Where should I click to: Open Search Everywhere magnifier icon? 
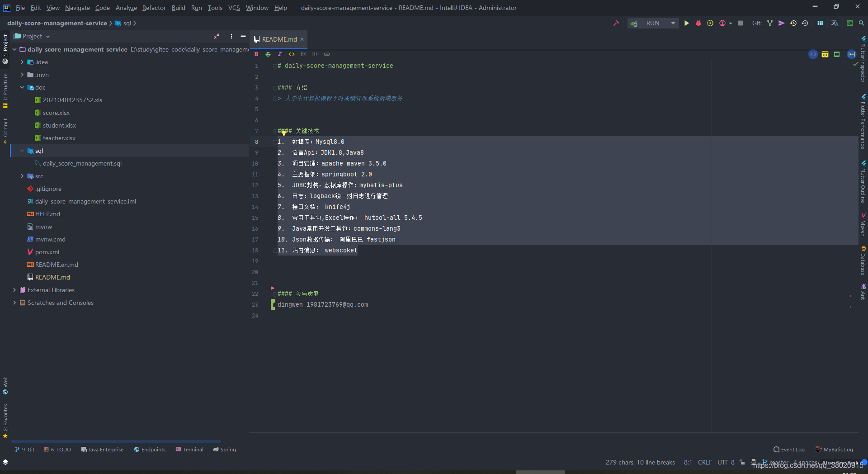tap(862, 23)
